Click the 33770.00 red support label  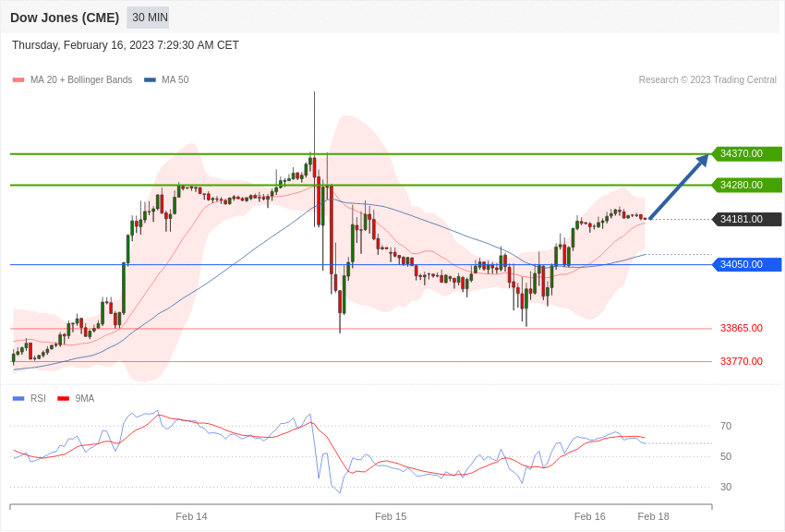742,361
